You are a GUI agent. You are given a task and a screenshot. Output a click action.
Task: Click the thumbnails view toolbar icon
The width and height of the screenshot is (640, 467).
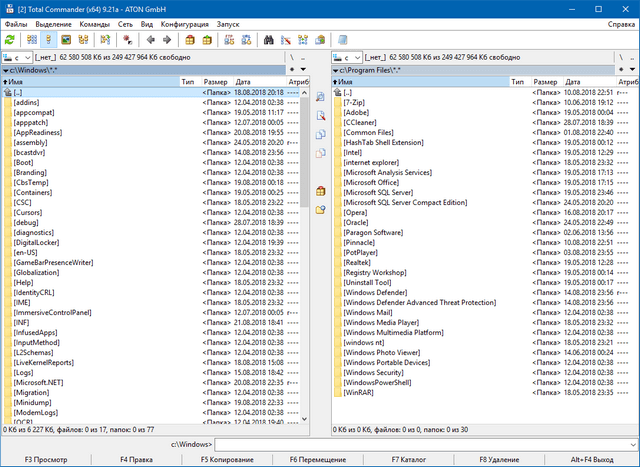(x=66, y=40)
